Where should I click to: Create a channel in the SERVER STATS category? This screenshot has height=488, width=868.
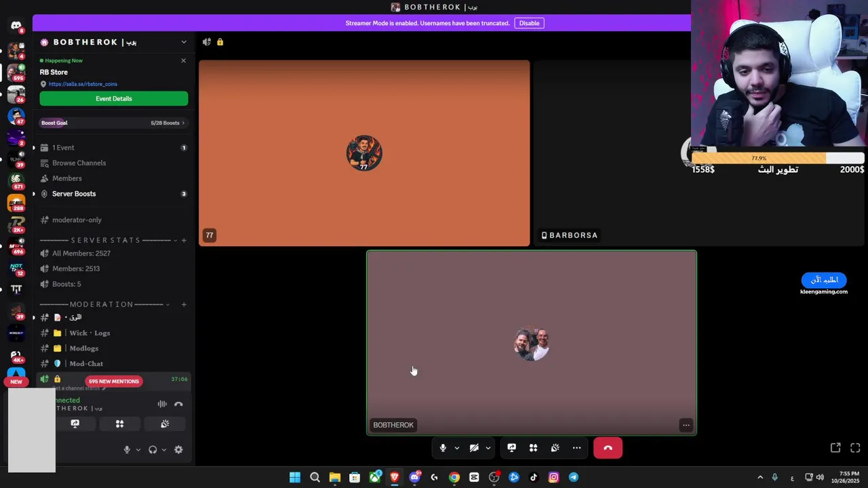point(184,240)
